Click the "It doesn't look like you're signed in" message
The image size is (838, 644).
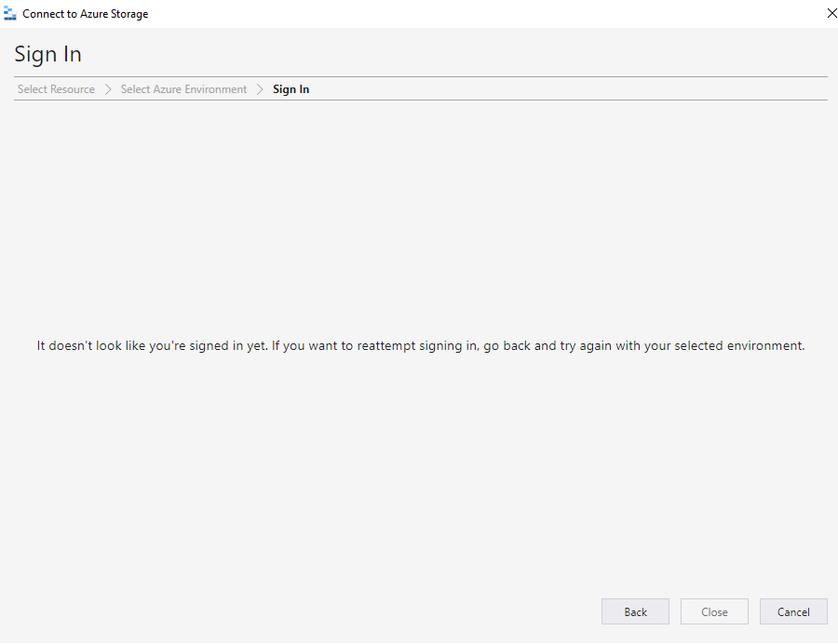421,346
